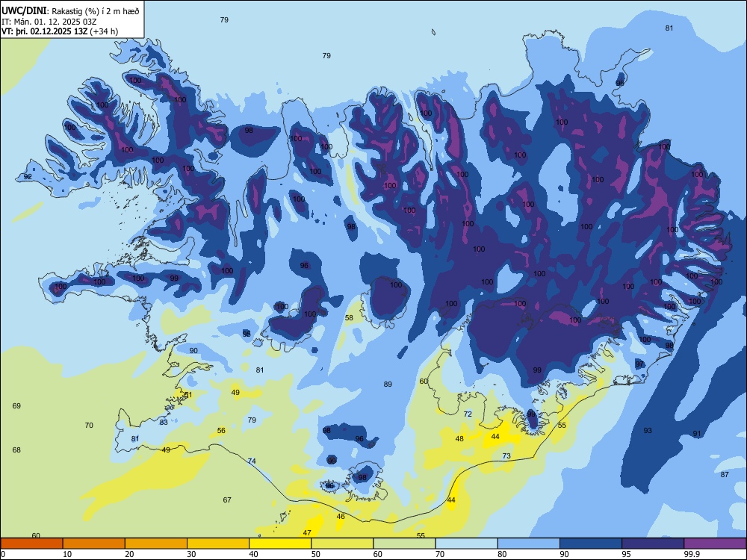The image size is (747, 560).
Task: Click the humidity value 51 on the map
Action: [x=188, y=395]
